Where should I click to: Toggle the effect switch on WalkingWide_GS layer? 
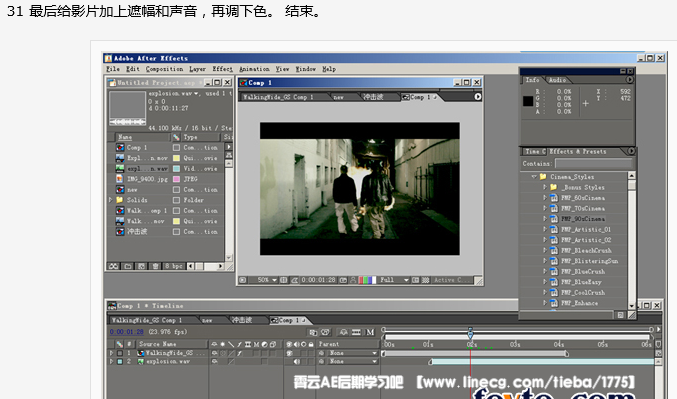239,353
